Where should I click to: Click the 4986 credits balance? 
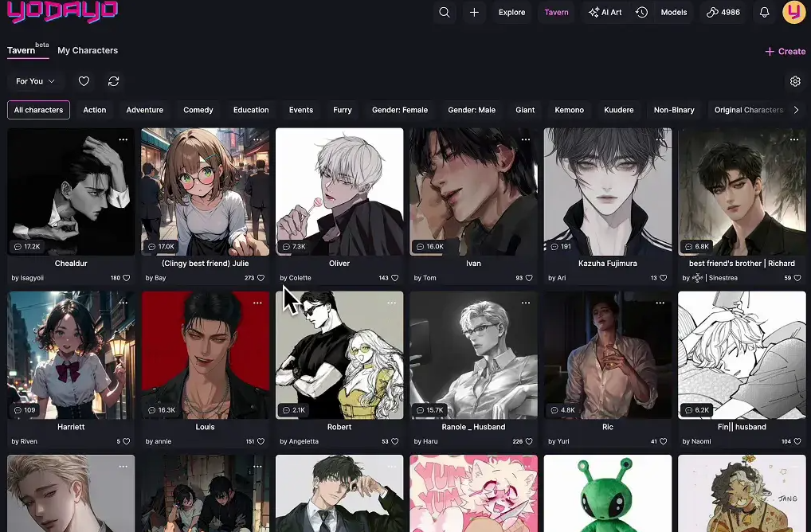[x=723, y=12]
